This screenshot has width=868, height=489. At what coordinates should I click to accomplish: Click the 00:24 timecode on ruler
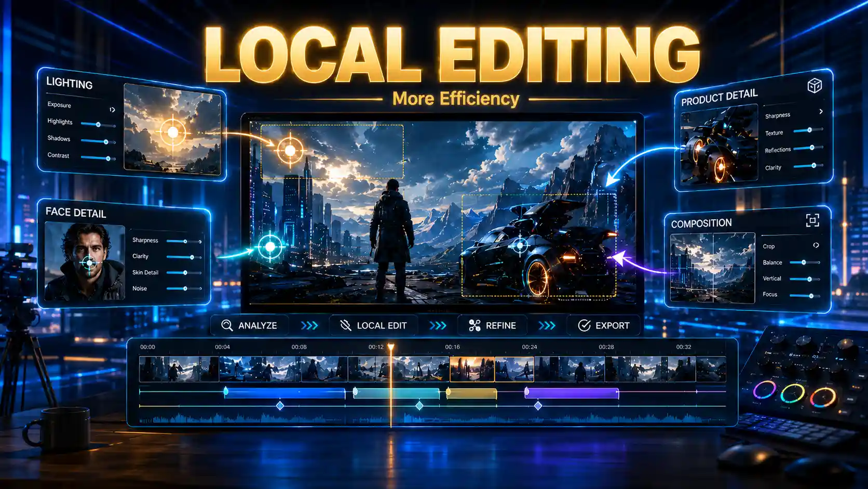530,347
